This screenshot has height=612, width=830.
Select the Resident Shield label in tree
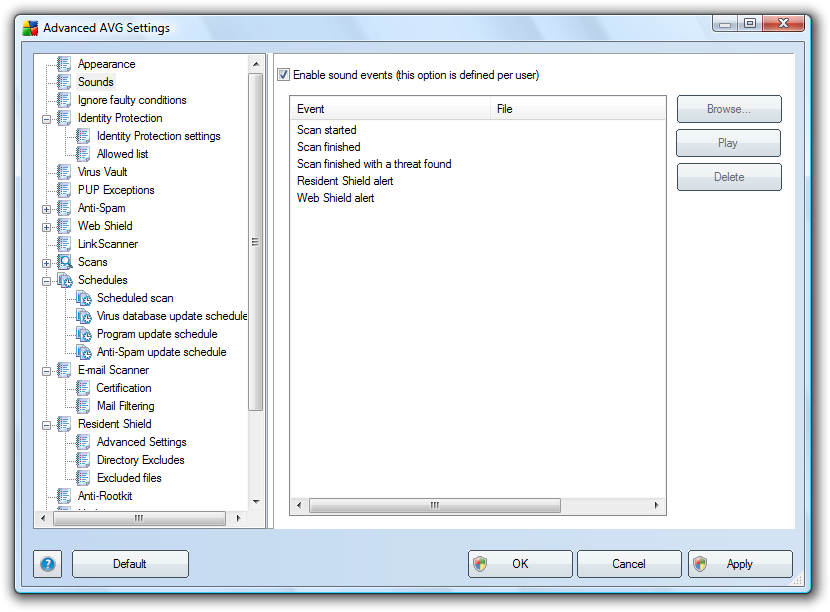[x=115, y=424]
